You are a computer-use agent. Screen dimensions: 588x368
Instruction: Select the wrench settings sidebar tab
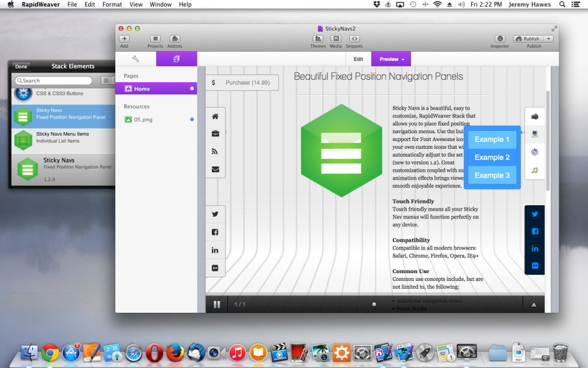tap(136, 59)
